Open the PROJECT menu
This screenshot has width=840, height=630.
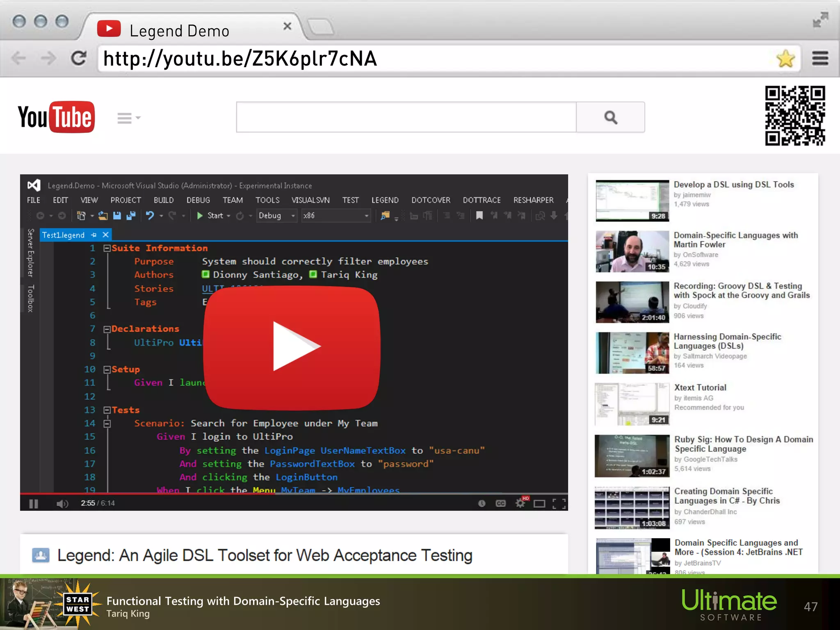point(126,200)
